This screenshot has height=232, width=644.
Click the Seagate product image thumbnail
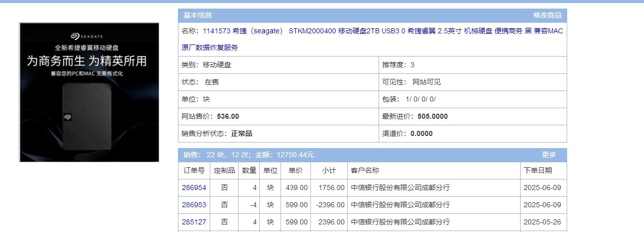[x=89, y=92]
